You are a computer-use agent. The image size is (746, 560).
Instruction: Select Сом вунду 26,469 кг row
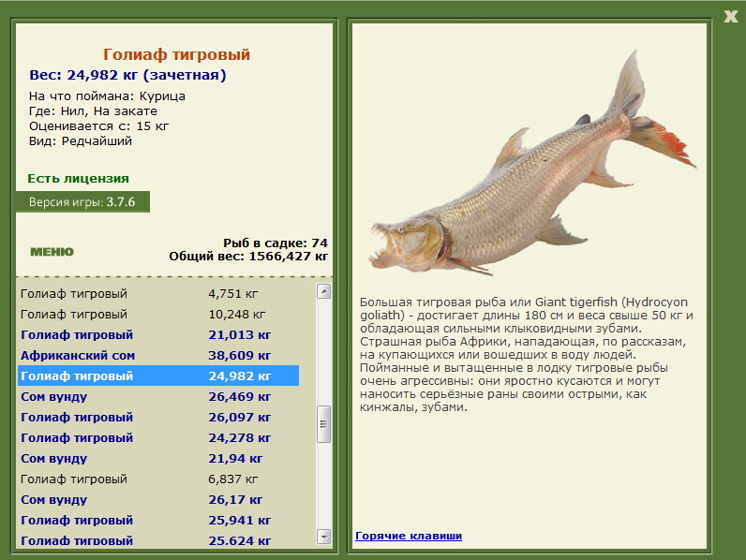click(158, 396)
